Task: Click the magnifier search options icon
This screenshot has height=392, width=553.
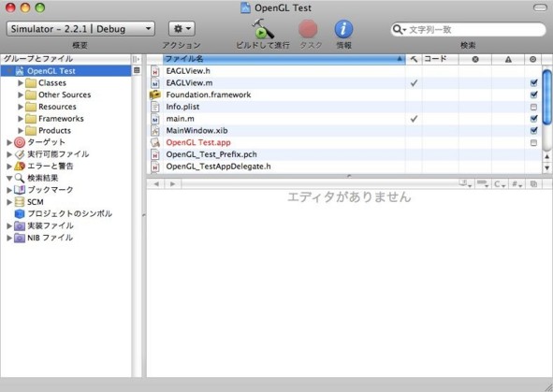Action: point(399,30)
